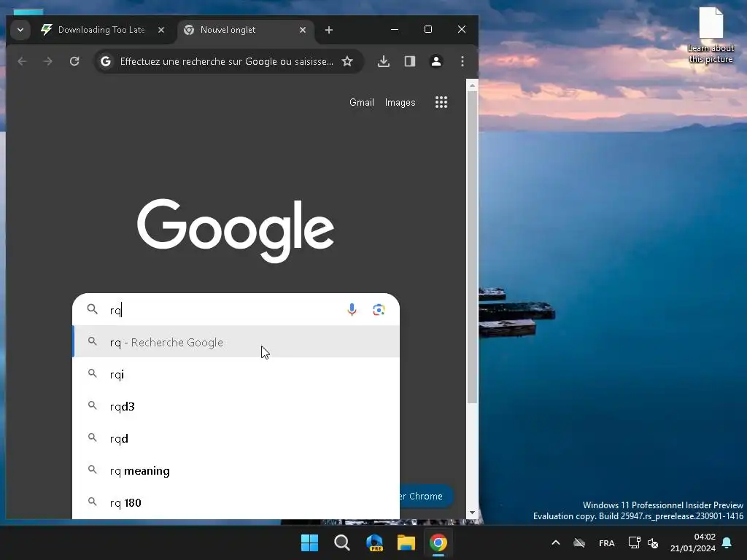Go back with the back arrow
The width and height of the screenshot is (747, 560).
click(22, 61)
